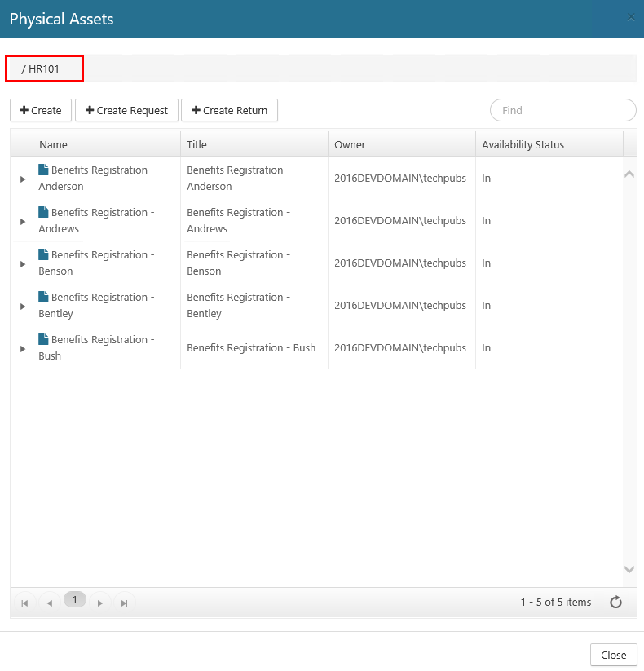Jump to the last page of results
644x671 pixels.
pos(124,603)
